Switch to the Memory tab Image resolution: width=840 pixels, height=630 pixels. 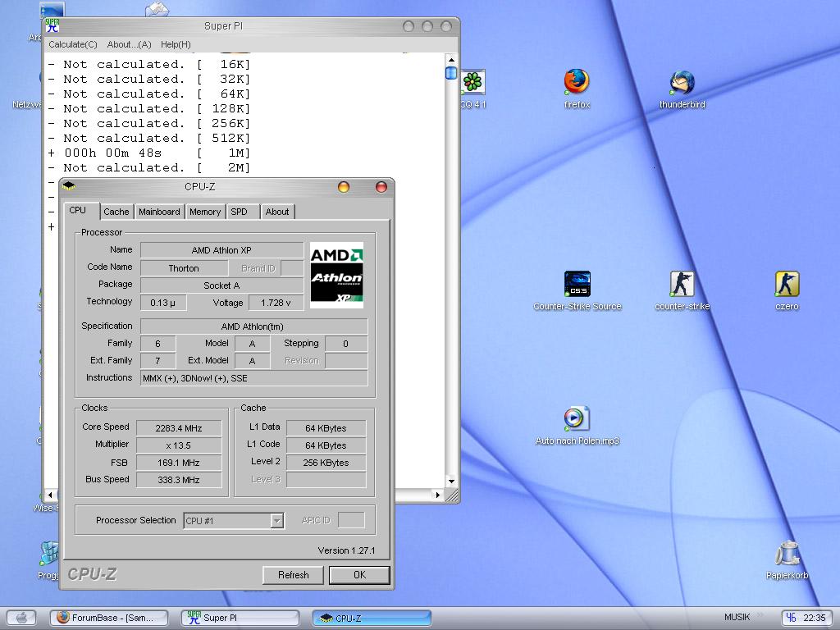tap(204, 212)
